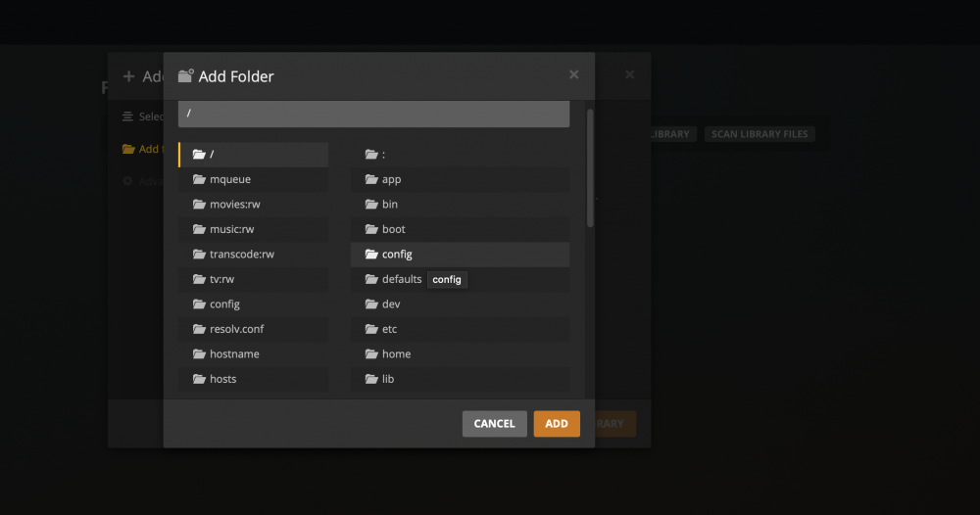The width and height of the screenshot is (980, 515).
Task: Click the folder icon beside hostname
Action: 199,354
